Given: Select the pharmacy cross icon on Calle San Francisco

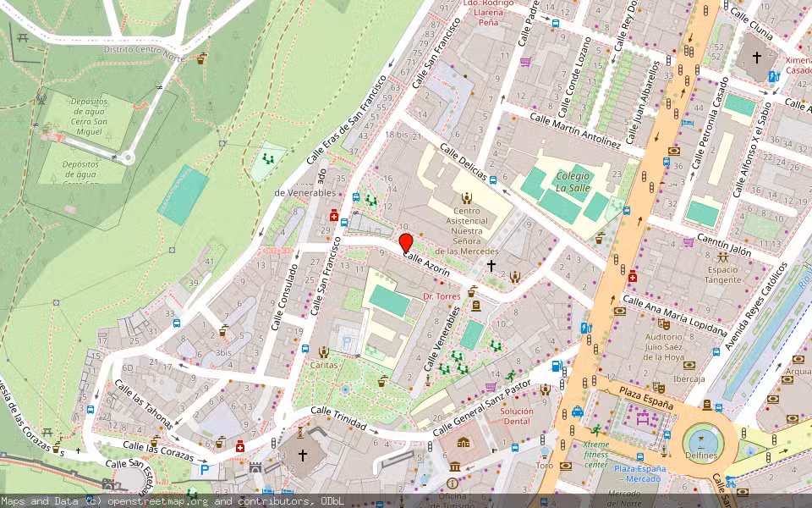Looking at the screenshot, I should click(333, 214).
